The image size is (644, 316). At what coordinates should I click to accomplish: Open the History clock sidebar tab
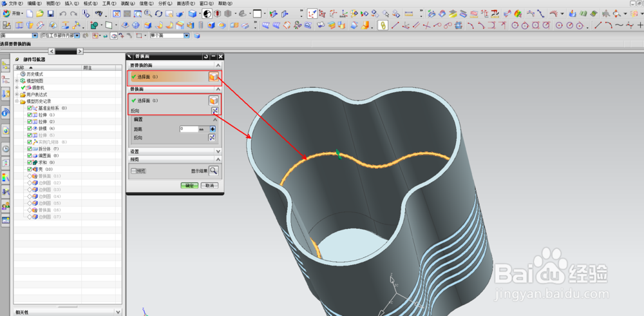pos(5,149)
